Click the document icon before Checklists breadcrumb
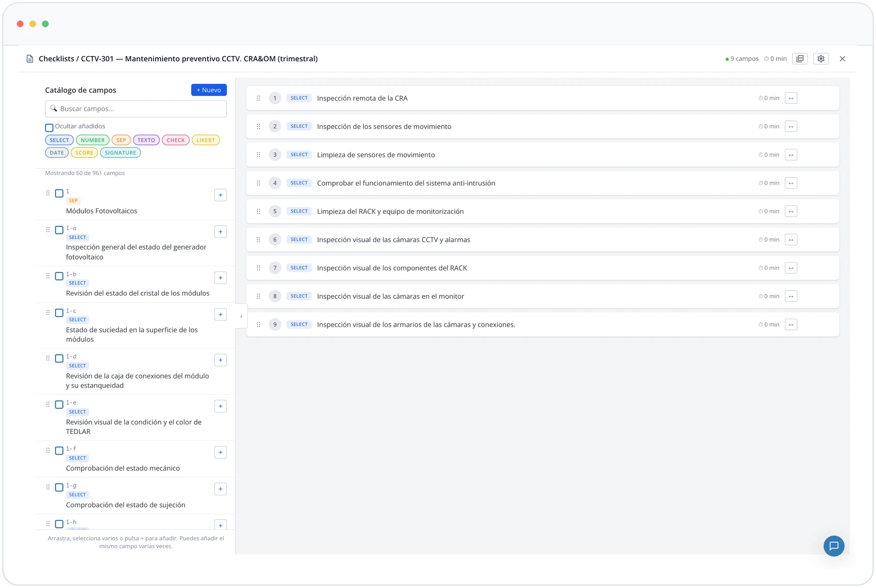The height and width of the screenshot is (588, 876). (30, 59)
